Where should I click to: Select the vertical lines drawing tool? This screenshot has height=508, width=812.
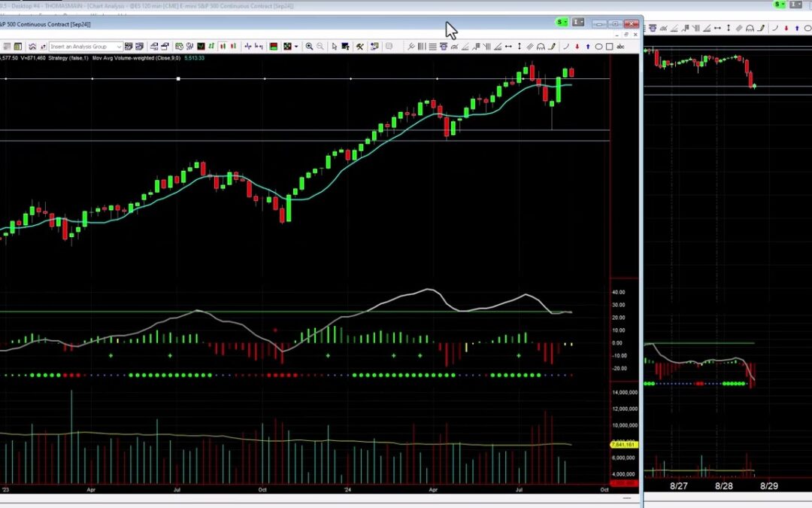click(422, 47)
